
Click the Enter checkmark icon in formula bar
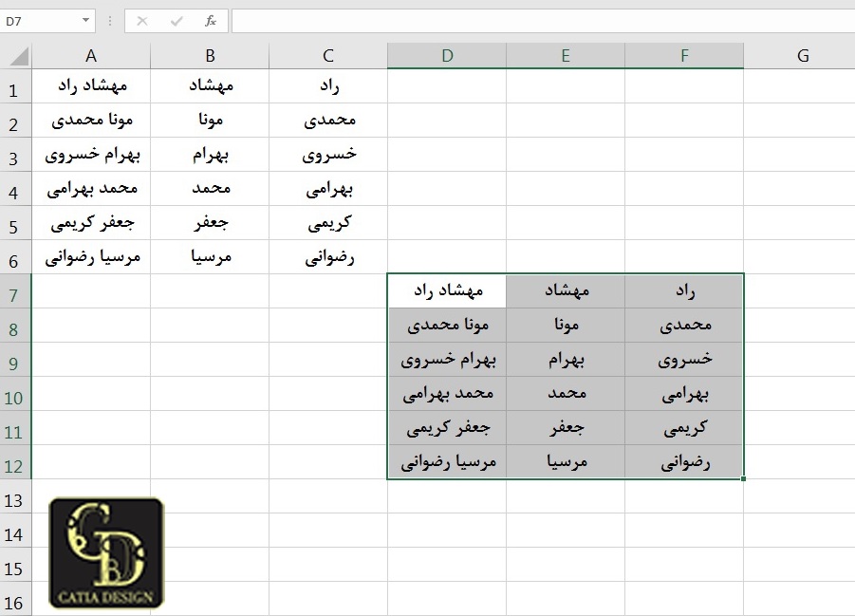coord(177,21)
